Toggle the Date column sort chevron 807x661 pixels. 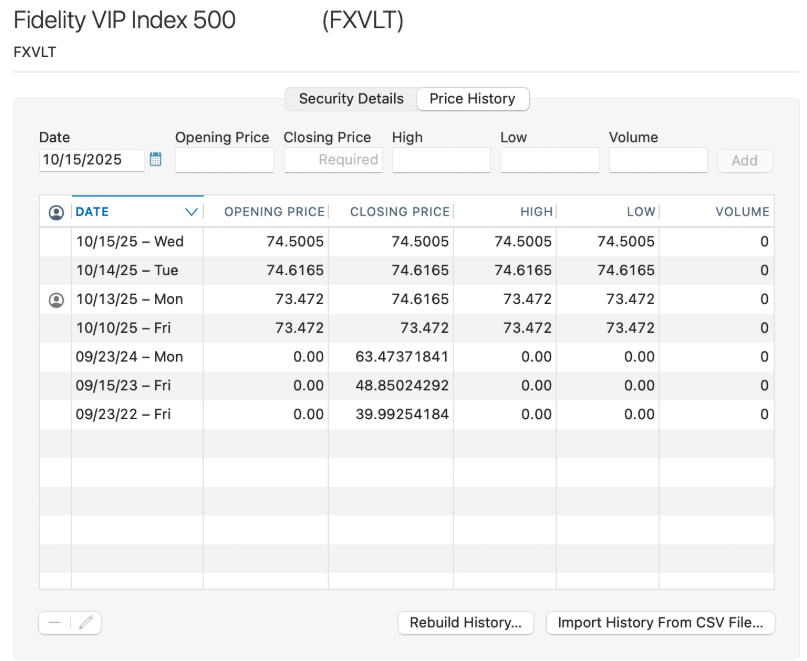coord(191,212)
